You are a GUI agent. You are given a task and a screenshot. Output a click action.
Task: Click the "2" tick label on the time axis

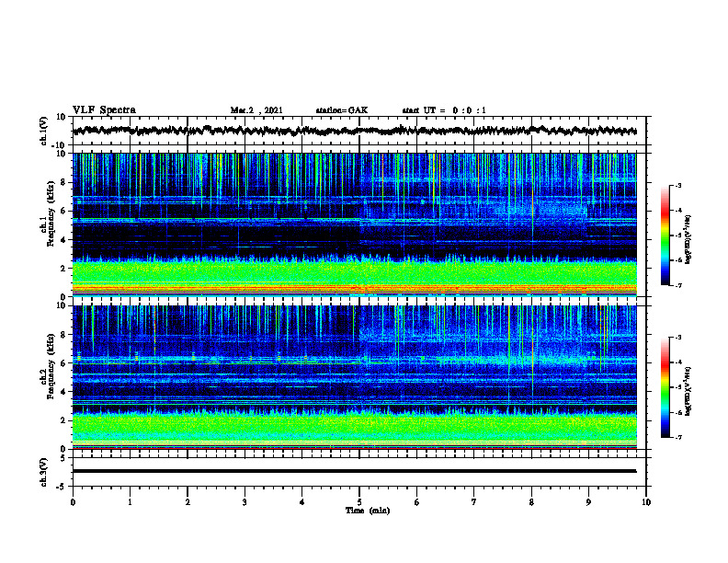pyautogui.click(x=188, y=502)
